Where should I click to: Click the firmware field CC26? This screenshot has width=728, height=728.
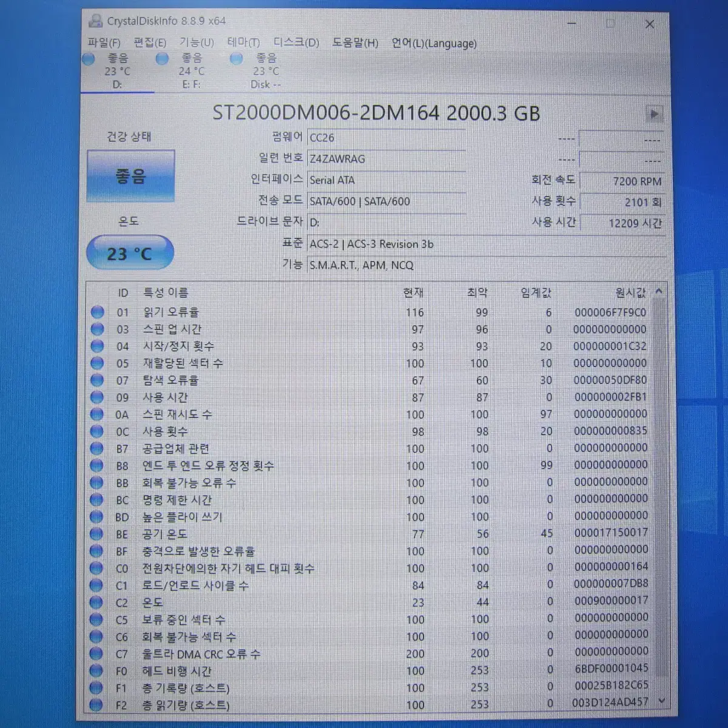coord(386,138)
